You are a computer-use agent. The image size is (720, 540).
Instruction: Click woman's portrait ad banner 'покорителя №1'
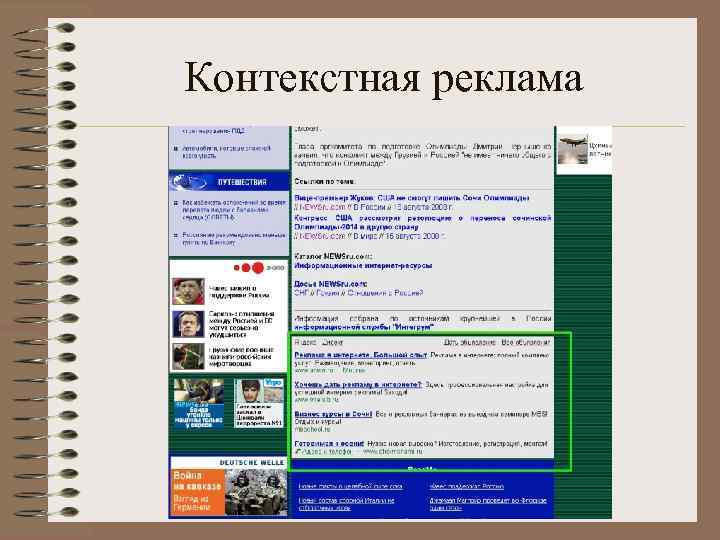point(259,404)
